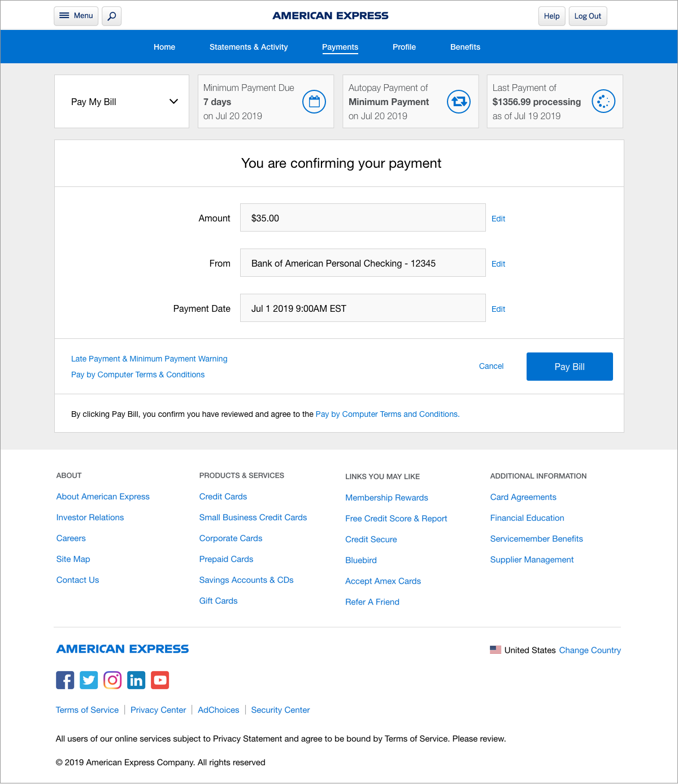Open Corporate Cards link
This screenshot has width=678, height=784.
231,538
